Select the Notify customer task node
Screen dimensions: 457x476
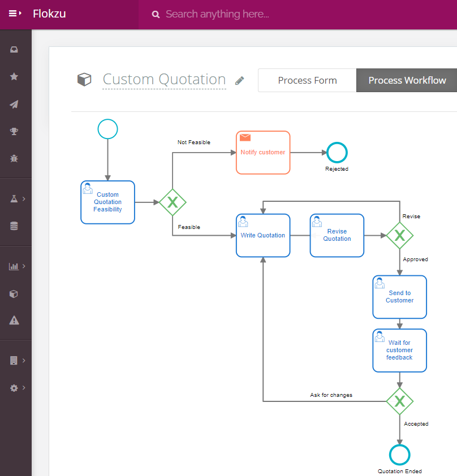coord(263,153)
